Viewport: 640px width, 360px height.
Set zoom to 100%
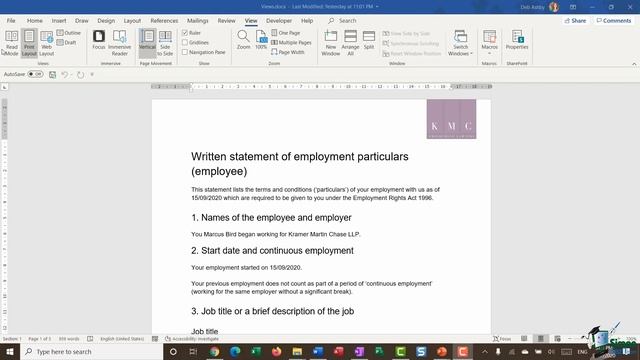click(x=261, y=40)
